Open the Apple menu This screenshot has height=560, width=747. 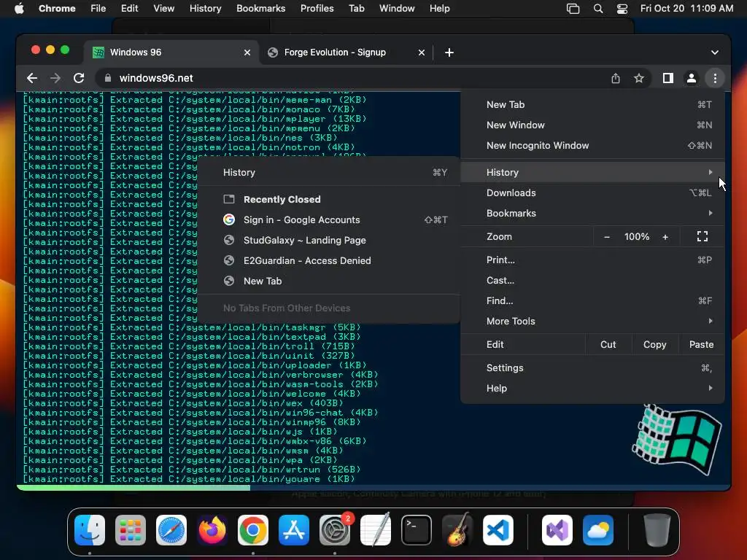tap(19, 9)
